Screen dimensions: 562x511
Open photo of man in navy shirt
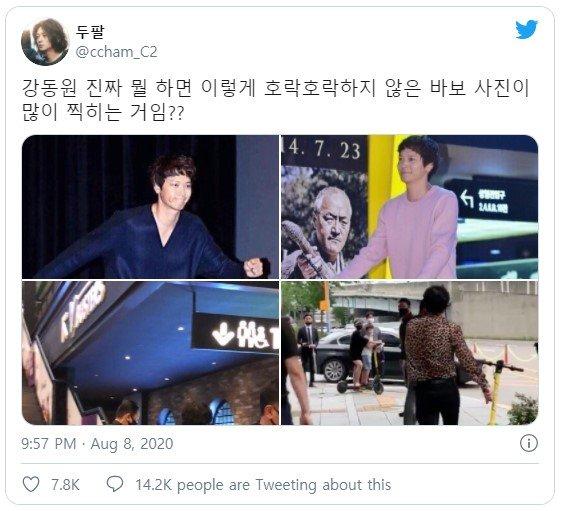coord(150,207)
